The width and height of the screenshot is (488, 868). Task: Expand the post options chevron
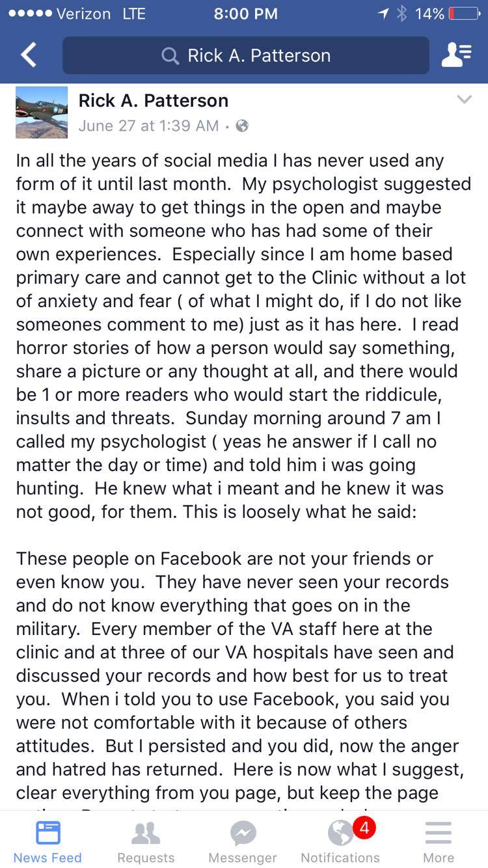pyautogui.click(x=464, y=100)
